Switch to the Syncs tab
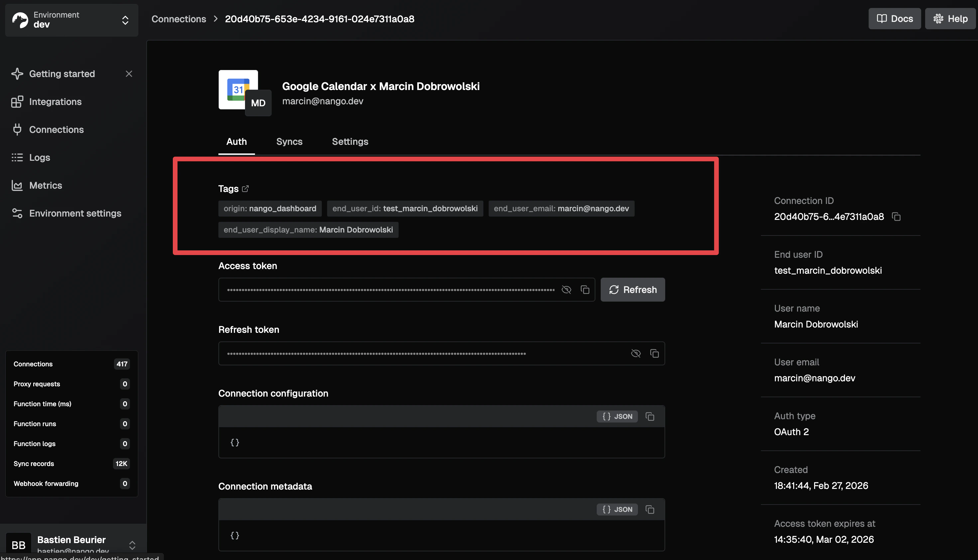This screenshot has width=978, height=560. (289, 141)
